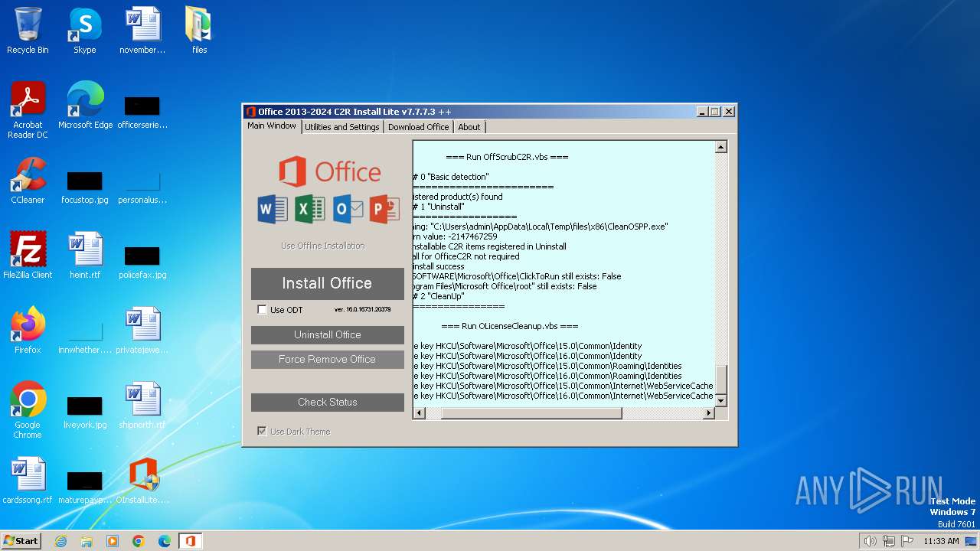Screen dimensions: 980x551
Task: Click the volume tray icon
Action: point(870,541)
